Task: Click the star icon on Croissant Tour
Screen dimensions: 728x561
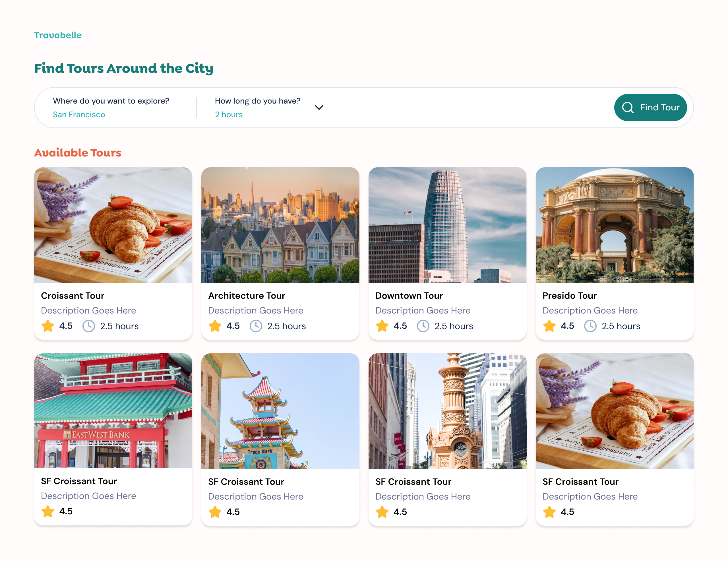Action: 48,326
